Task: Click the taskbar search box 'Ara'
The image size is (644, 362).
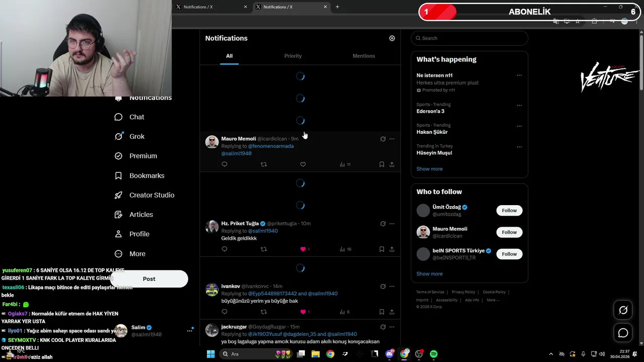Action: coord(257,354)
